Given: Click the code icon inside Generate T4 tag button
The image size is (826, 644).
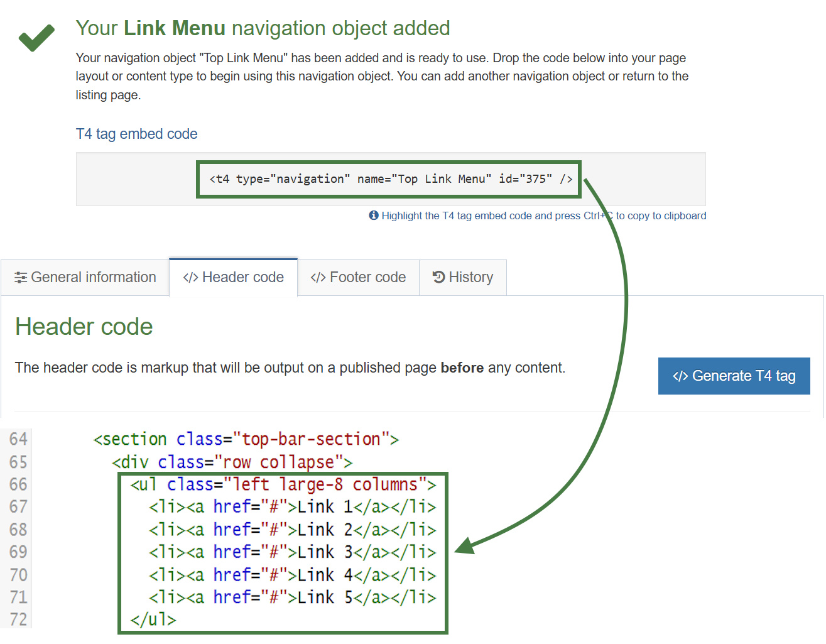Looking at the screenshot, I should [x=680, y=376].
